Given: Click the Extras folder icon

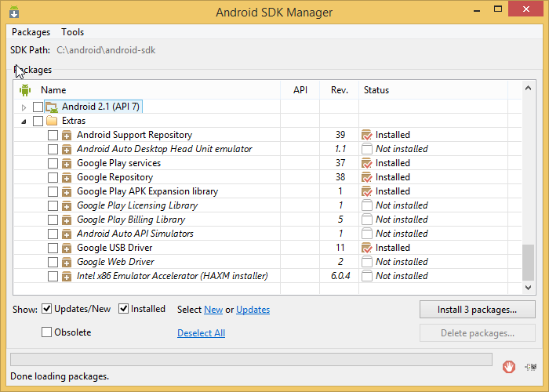Looking at the screenshot, I should 53,121.
